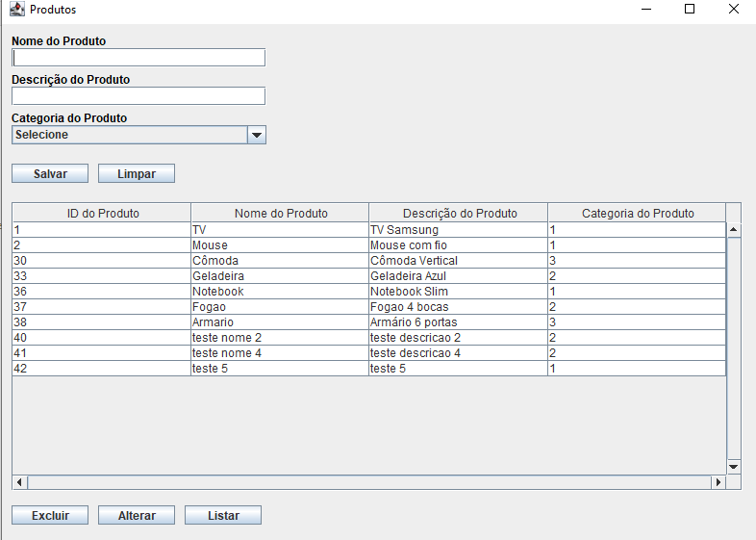
Task: Select the ID 30 cell
Action: tap(102, 261)
